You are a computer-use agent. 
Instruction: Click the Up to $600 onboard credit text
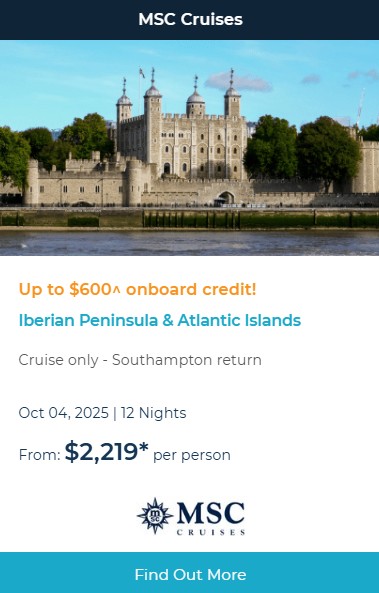[x=137, y=289]
